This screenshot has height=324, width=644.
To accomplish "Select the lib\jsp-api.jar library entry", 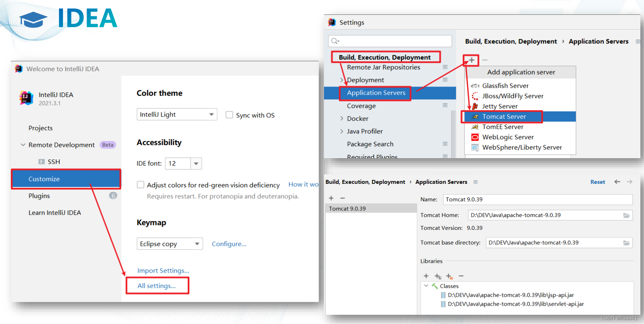I will click(511, 295).
